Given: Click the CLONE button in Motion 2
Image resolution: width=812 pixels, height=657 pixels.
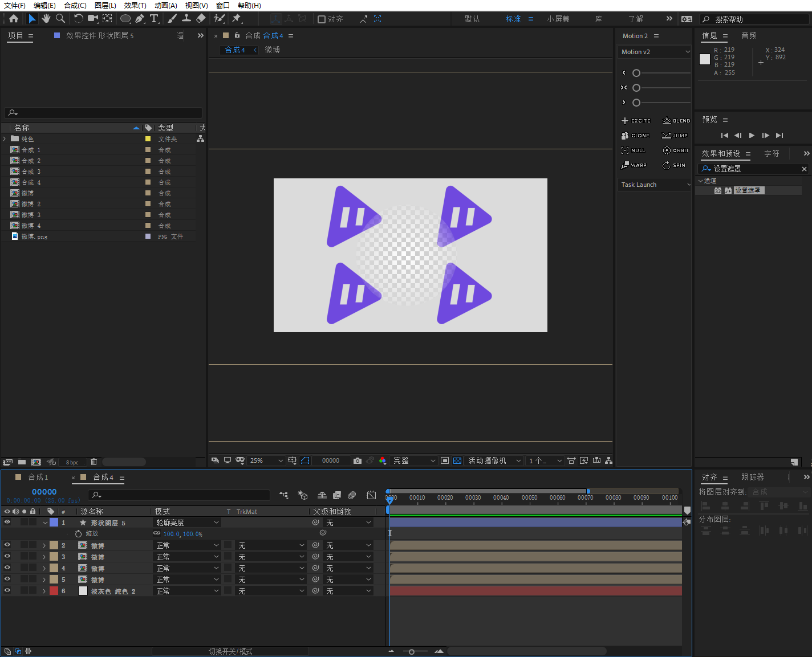Looking at the screenshot, I should (635, 136).
